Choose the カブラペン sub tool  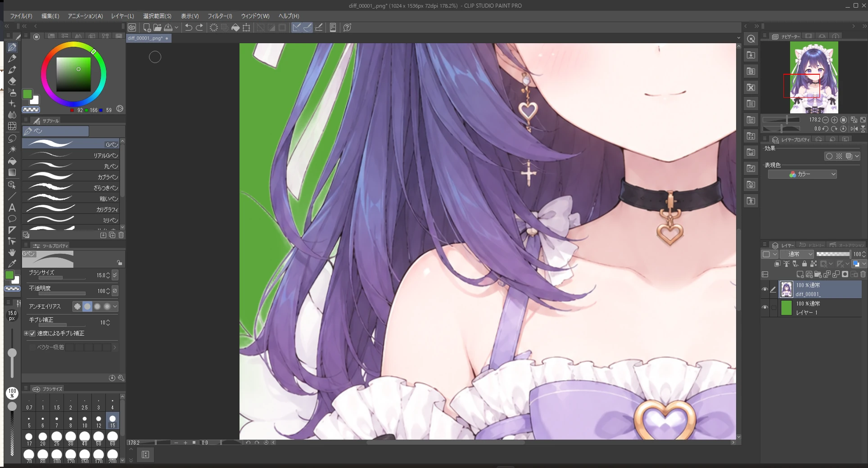(71, 176)
